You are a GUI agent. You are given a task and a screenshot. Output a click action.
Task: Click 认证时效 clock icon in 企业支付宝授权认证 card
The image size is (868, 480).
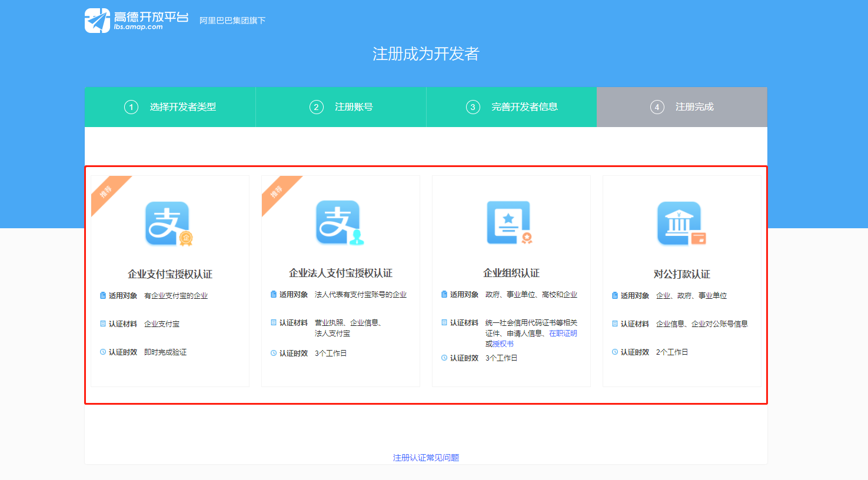pyautogui.click(x=103, y=352)
